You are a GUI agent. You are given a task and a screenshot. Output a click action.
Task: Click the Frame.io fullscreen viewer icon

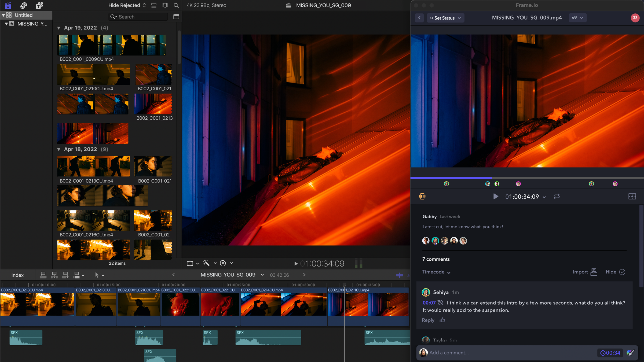pyautogui.click(x=632, y=197)
